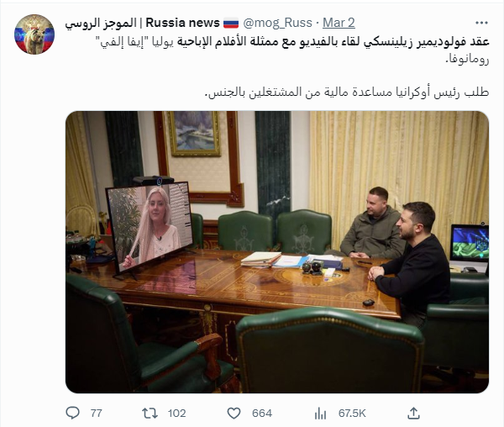
Task: Click the second Arabic paragraph of tweet
Action: (x=347, y=92)
